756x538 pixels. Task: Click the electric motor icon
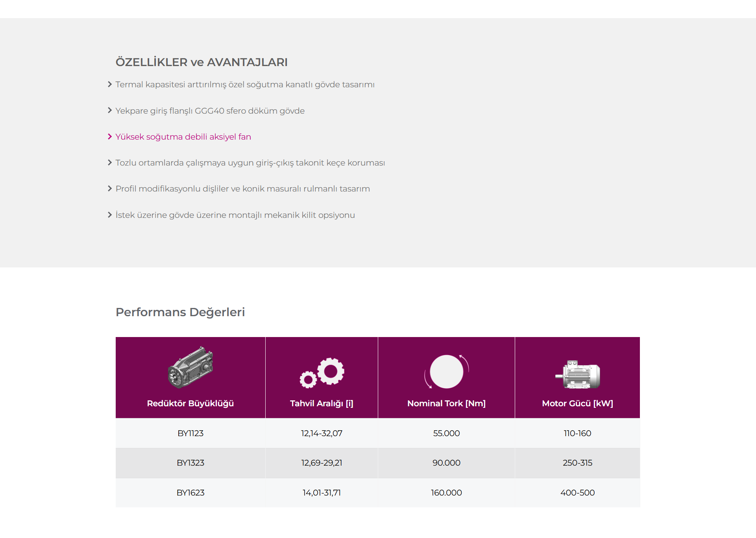tap(577, 374)
